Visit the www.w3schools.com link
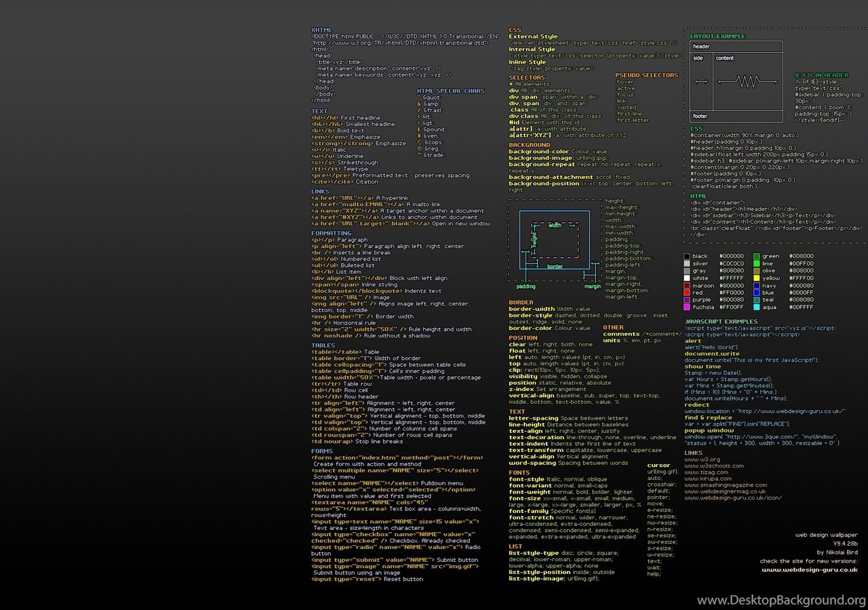Screen dimensions: 868x610 713,466
